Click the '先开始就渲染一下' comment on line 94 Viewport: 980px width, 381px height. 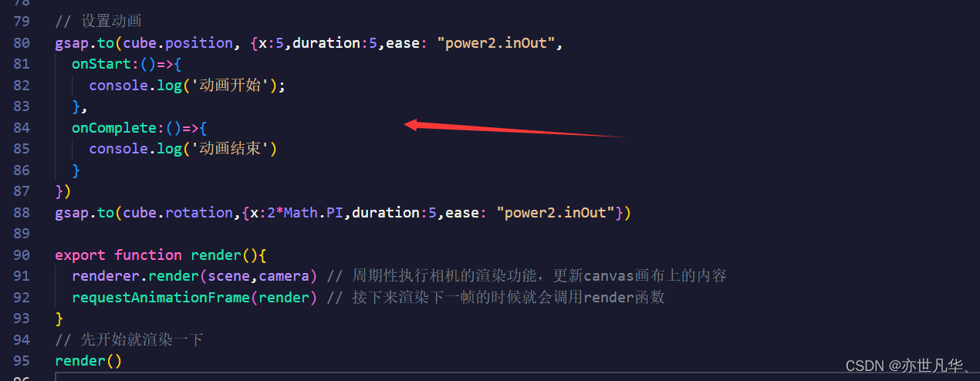(x=142, y=339)
